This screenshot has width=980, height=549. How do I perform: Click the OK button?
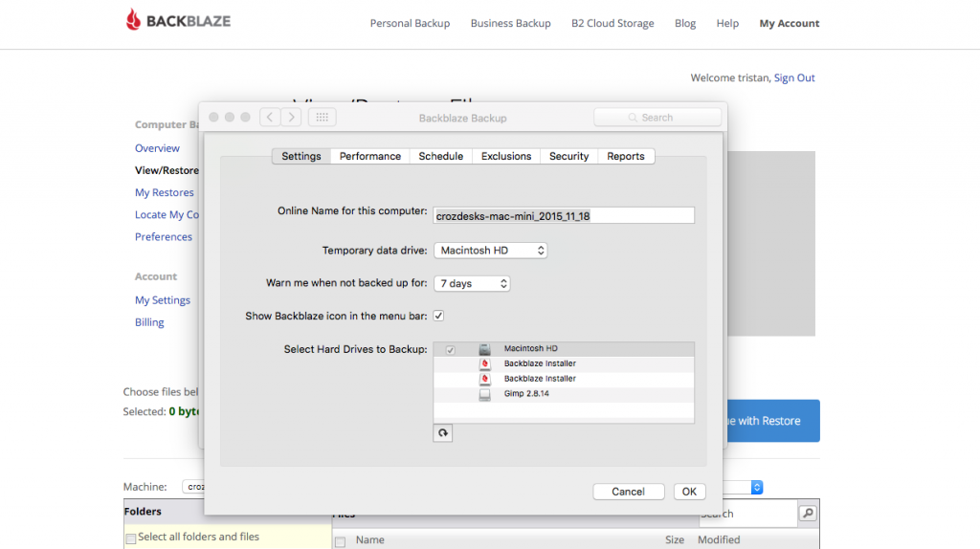pyautogui.click(x=689, y=492)
